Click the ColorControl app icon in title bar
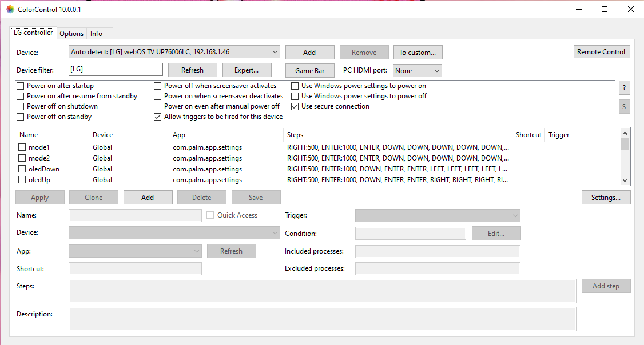The width and height of the screenshot is (644, 345). pos(10,9)
